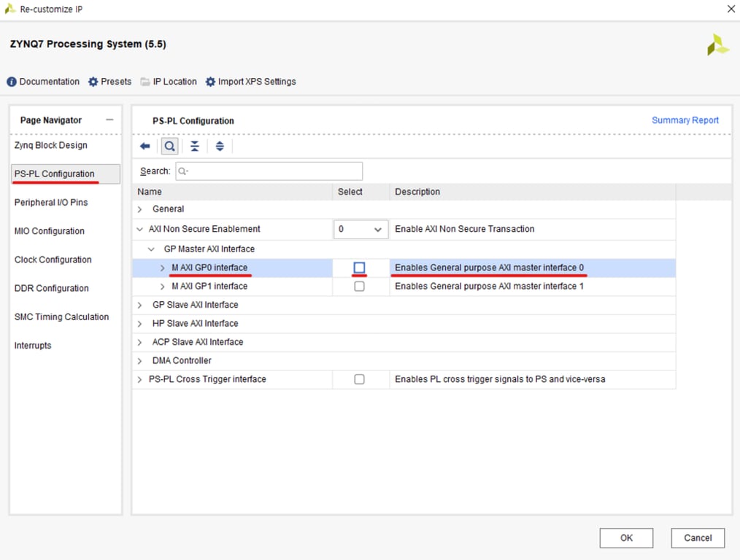The height and width of the screenshot is (560, 740).
Task: Click inside the Search input field
Action: point(269,171)
